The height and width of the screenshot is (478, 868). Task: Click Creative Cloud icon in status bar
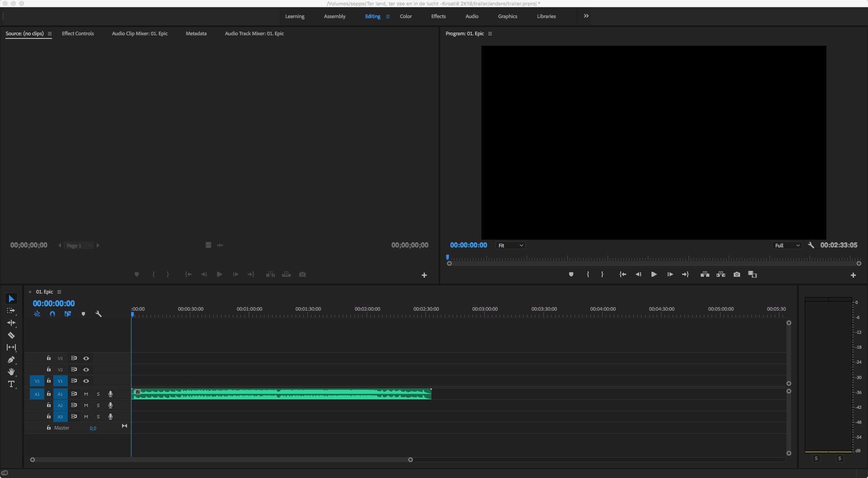coord(5,473)
